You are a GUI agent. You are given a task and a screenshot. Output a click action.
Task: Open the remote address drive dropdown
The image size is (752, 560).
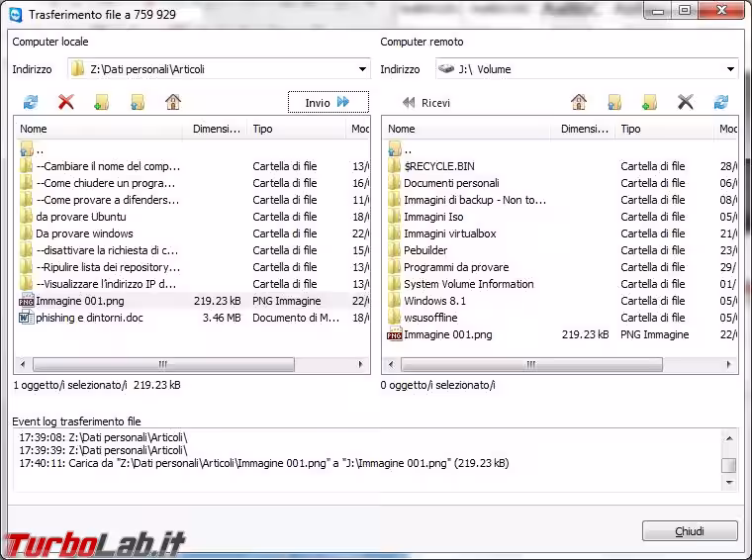click(730, 69)
